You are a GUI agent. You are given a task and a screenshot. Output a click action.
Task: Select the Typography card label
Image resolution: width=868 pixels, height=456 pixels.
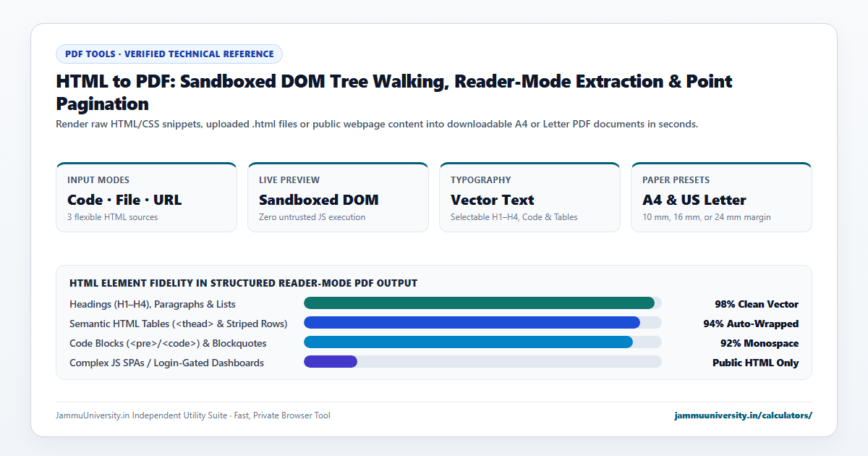[x=481, y=180]
